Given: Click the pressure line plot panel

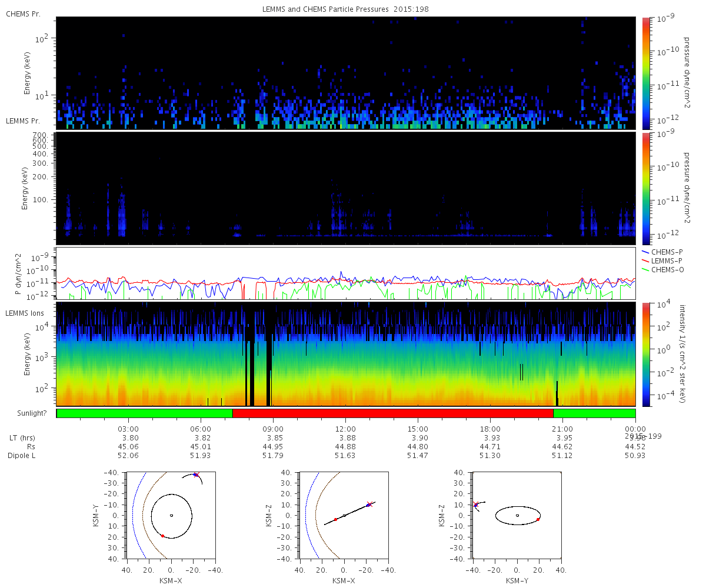Looking at the screenshot, I should [346, 273].
